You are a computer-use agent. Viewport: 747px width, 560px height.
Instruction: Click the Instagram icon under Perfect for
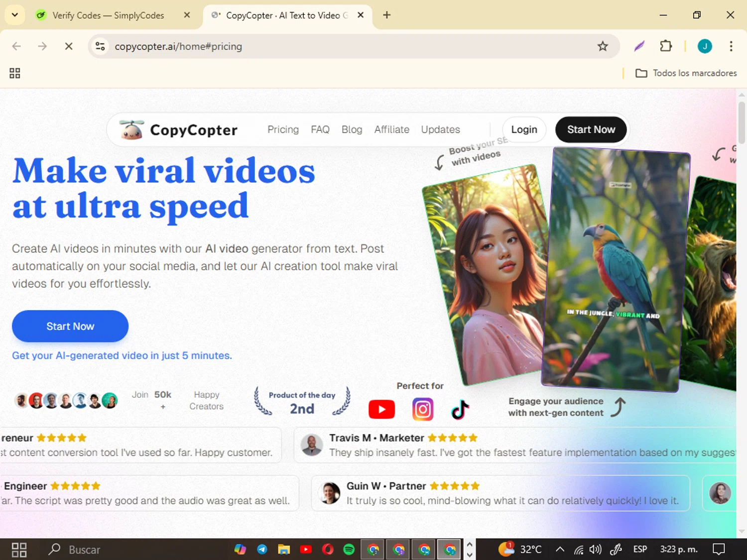click(422, 410)
